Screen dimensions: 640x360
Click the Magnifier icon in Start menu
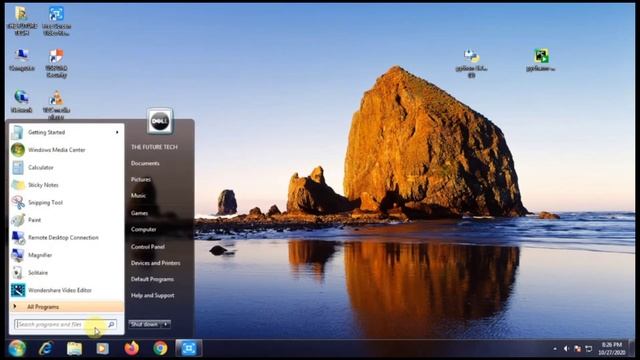tap(18, 255)
